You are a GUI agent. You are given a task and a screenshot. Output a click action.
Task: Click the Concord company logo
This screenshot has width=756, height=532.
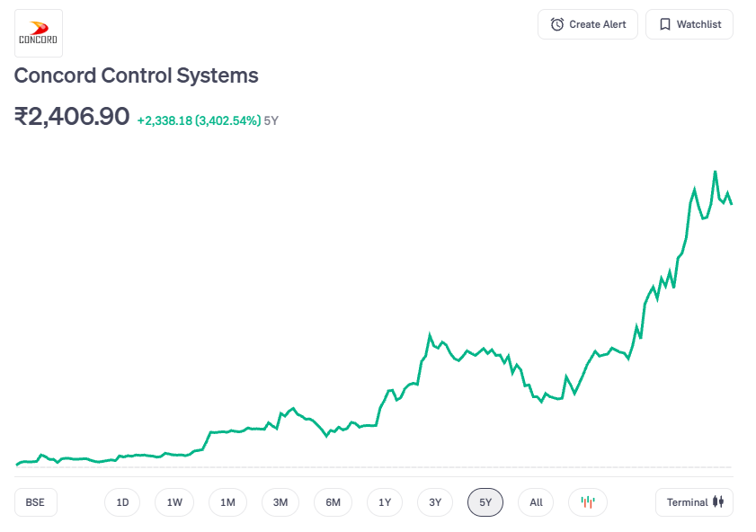click(39, 33)
